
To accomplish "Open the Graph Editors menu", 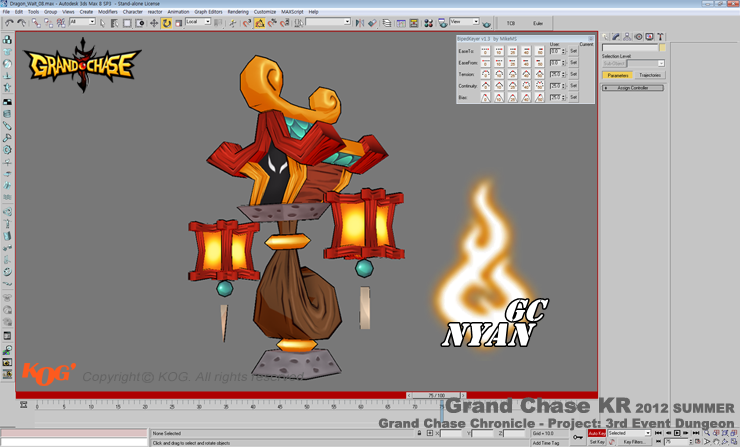I will pyautogui.click(x=208, y=12).
